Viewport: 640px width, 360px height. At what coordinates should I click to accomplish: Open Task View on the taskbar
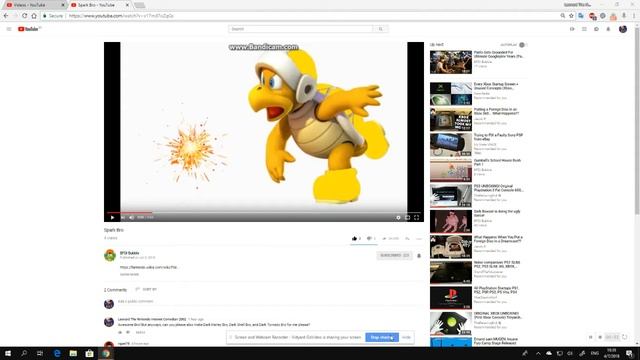click(x=40, y=353)
